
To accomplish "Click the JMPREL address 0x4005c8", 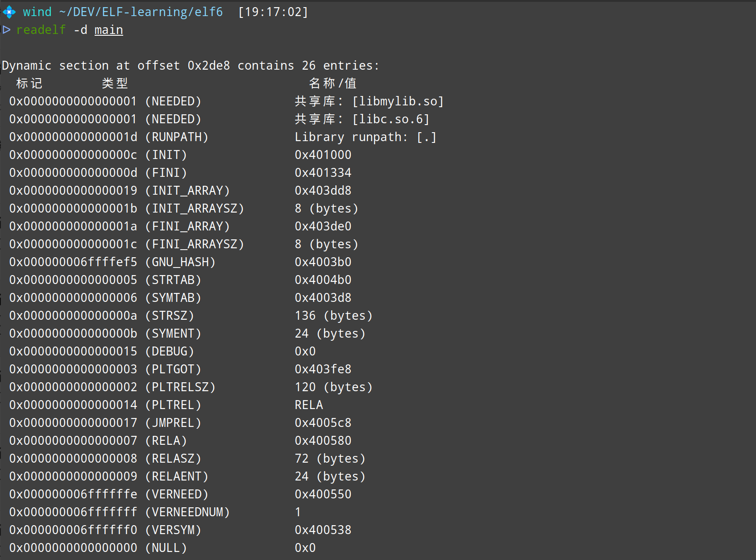I will 323,423.
